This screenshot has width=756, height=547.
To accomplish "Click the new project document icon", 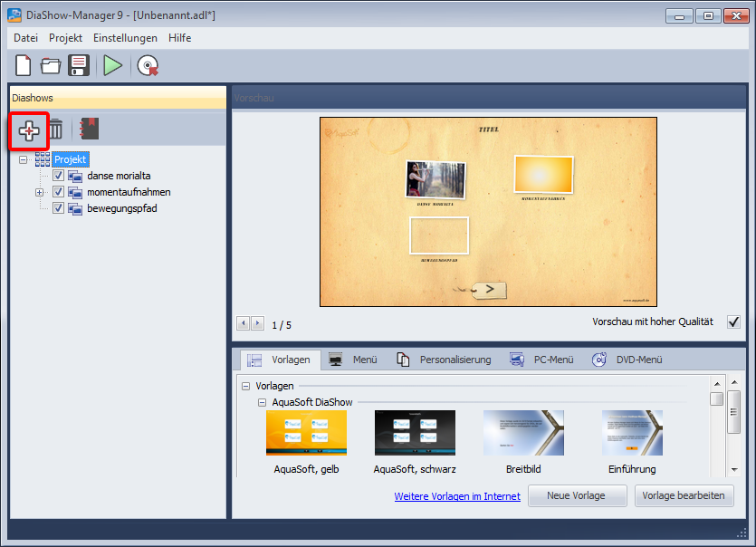I will (24, 65).
